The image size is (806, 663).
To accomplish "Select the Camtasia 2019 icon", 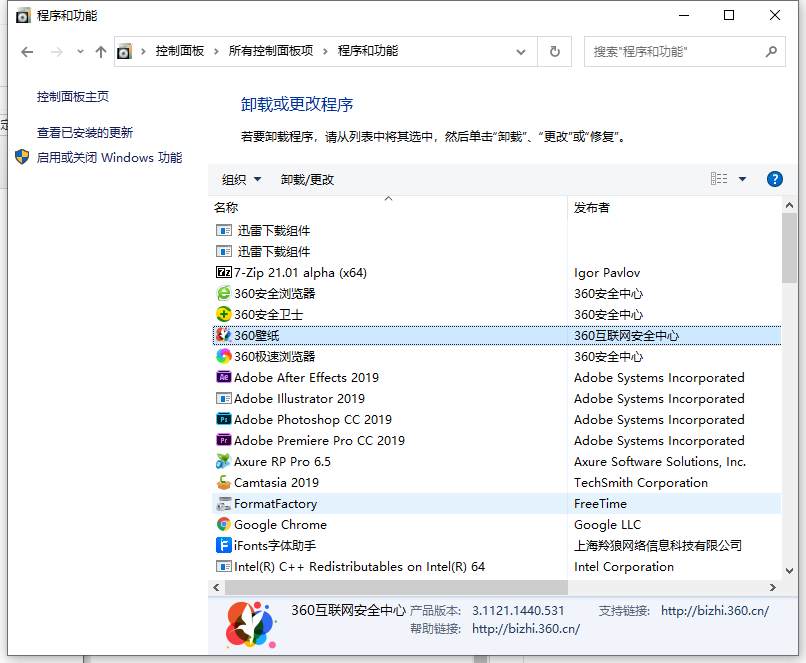I will pos(223,482).
